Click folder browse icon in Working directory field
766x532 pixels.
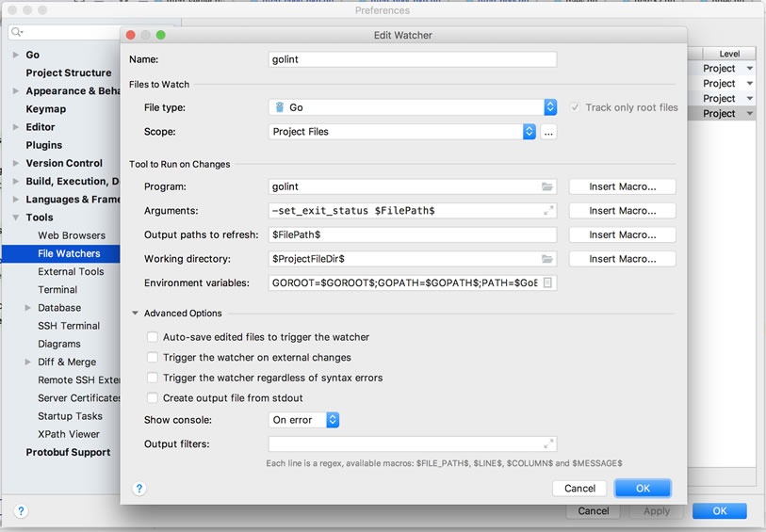(x=547, y=259)
